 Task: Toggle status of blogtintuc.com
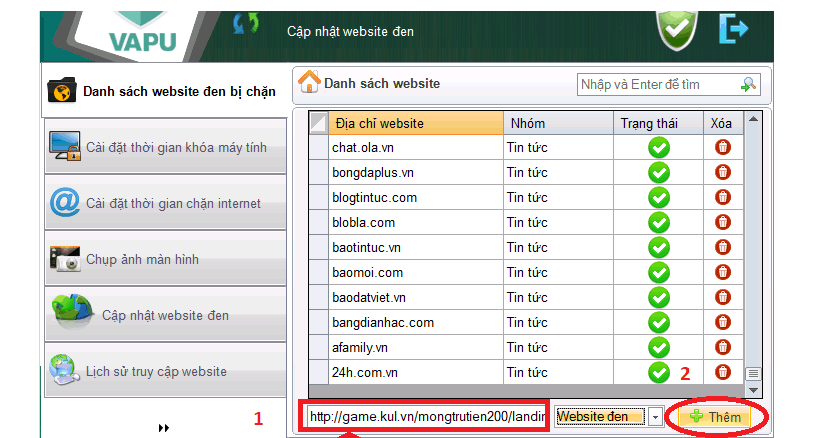pos(659,198)
